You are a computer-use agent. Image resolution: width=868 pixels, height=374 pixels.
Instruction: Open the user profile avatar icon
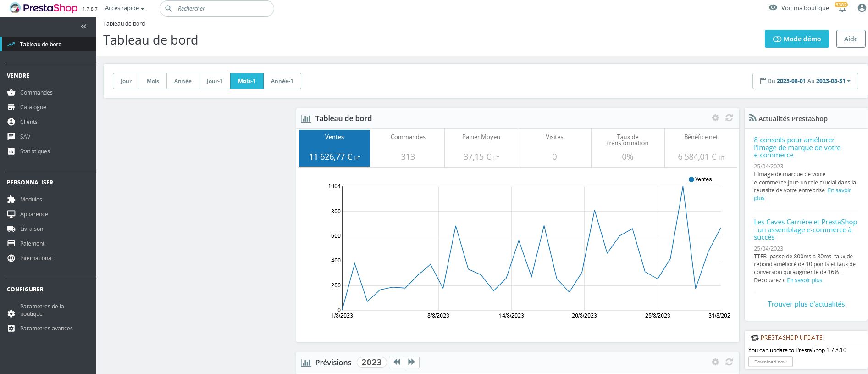(x=862, y=8)
